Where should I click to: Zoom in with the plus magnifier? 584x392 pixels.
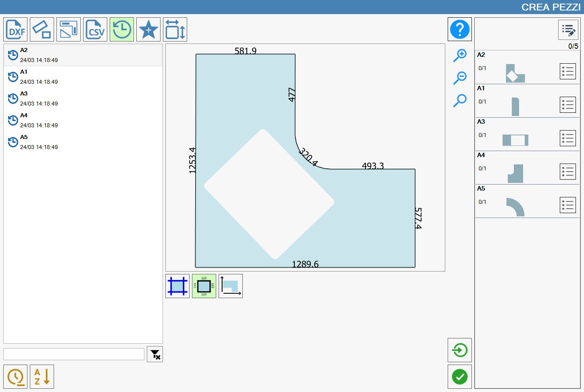pyautogui.click(x=460, y=55)
